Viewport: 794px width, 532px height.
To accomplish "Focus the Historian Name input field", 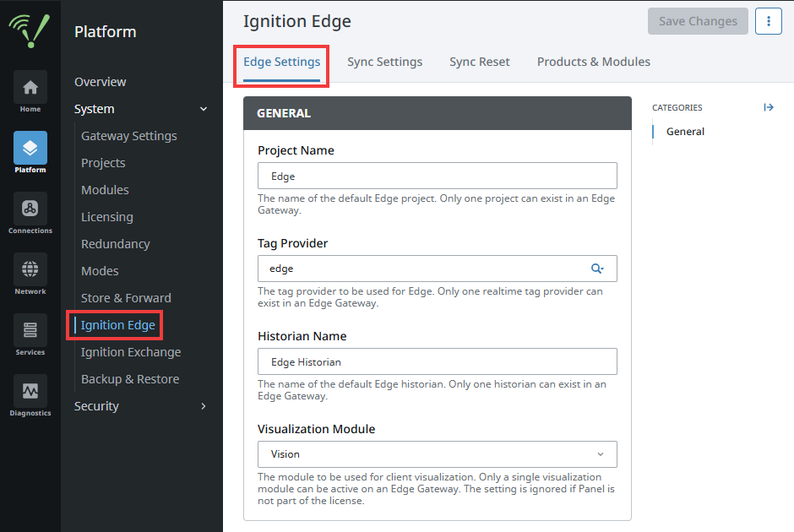I will point(437,361).
